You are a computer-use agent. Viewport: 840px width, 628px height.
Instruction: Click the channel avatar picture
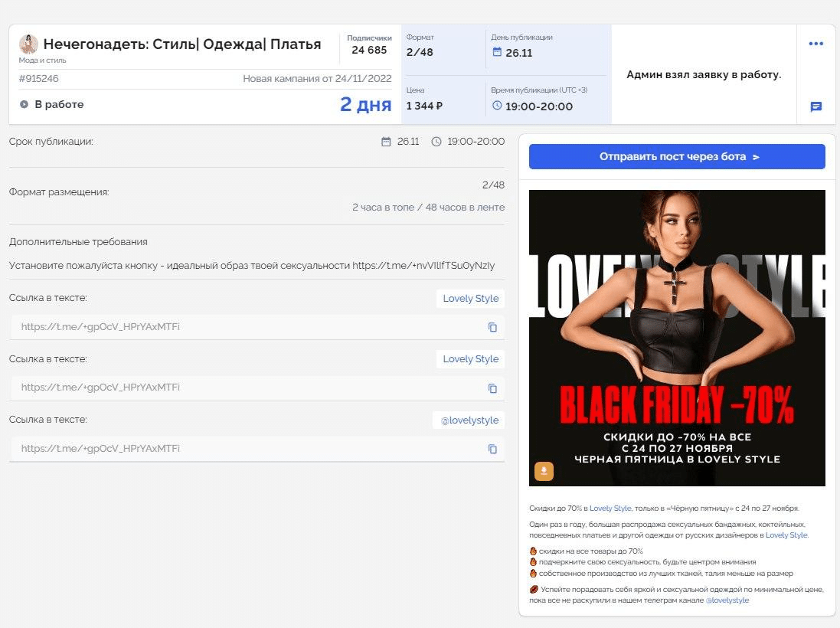point(28,44)
